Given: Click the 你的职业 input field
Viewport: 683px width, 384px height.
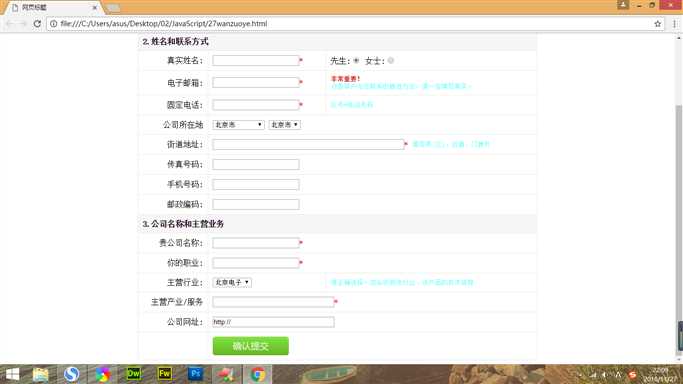Looking at the screenshot, I should (256, 263).
